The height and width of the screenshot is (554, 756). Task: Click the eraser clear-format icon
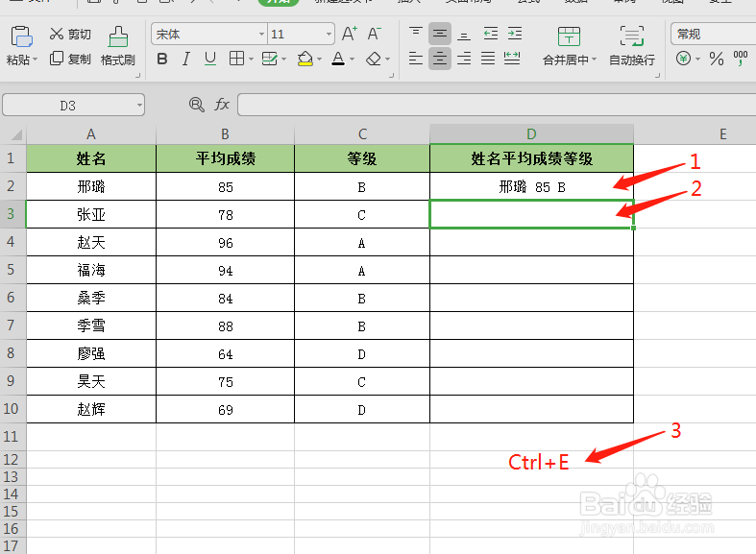tap(374, 59)
